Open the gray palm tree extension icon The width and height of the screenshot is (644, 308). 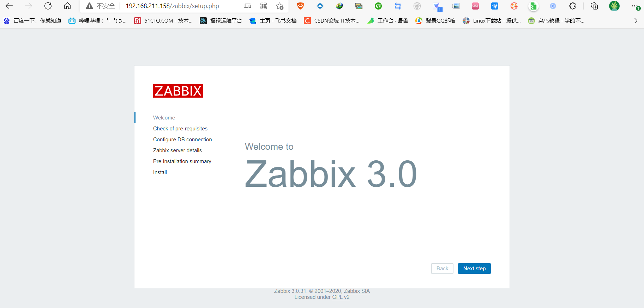417,6
